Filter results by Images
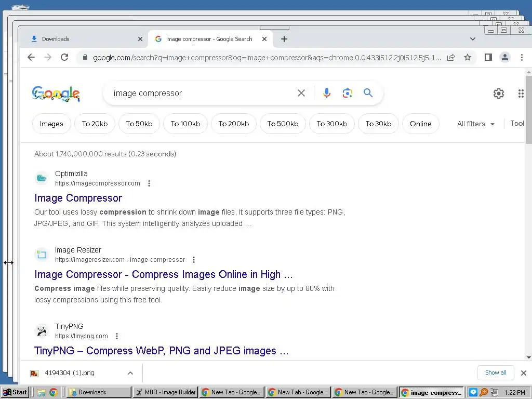Image resolution: width=532 pixels, height=399 pixels. 51,124
